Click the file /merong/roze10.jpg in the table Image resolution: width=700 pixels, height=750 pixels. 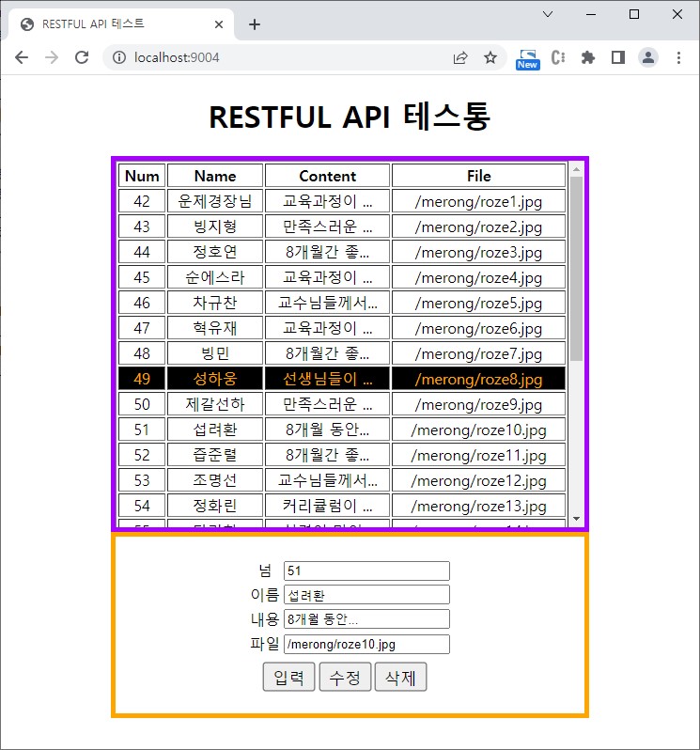click(478, 430)
